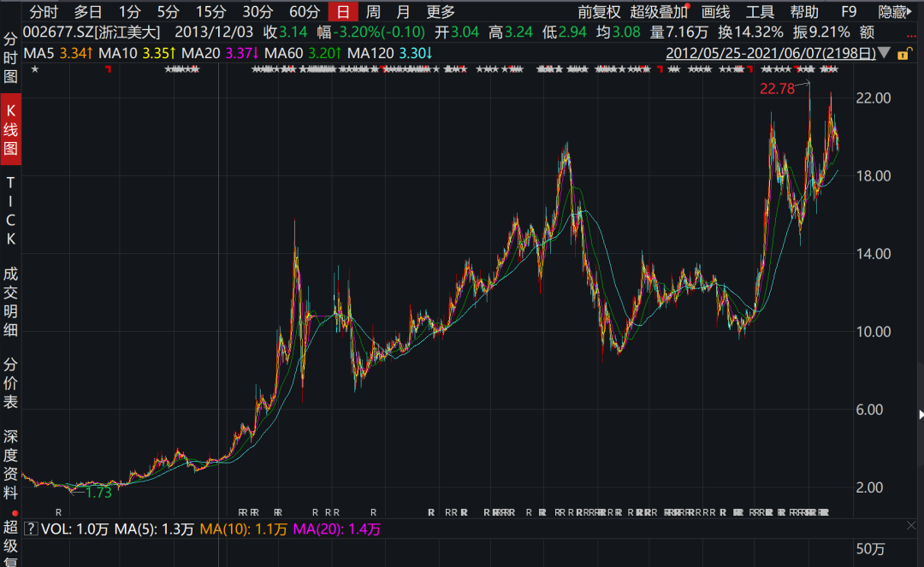The height and width of the screenshot is (567, 924).
Task: Open 超级叠加 overlay feature
Action: tap(659, 12)
